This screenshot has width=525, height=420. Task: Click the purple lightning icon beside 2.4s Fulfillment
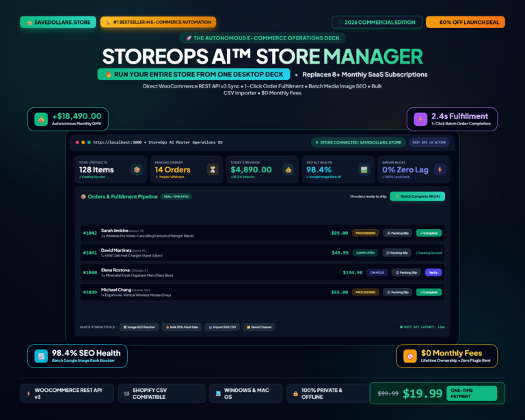420,119
